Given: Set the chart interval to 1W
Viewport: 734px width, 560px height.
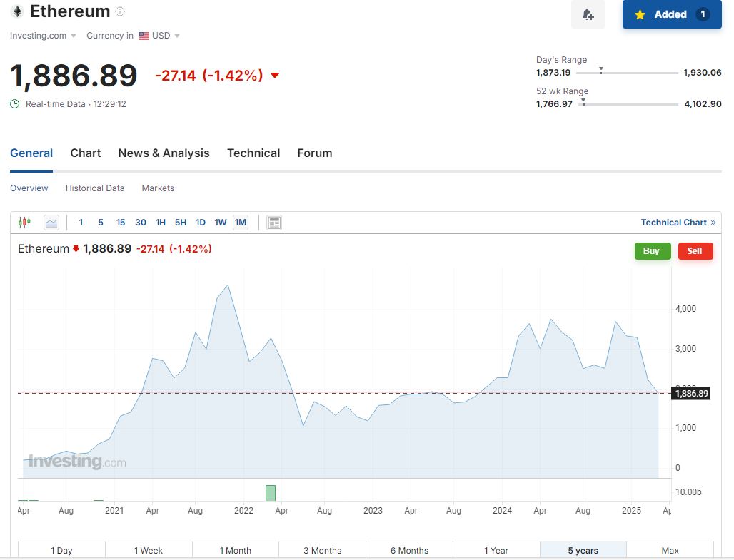Looking at the screenshot, I should click(221, 223).
